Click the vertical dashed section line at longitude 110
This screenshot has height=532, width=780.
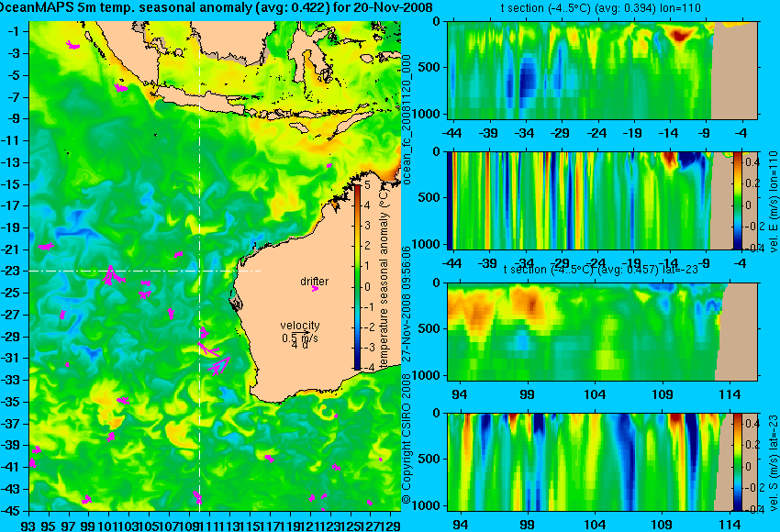pyautogui.click(x=199, y=266)
